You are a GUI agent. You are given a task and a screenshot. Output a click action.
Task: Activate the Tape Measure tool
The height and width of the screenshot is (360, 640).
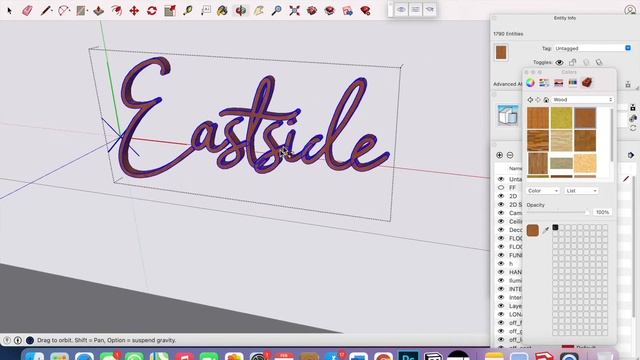(x=188, y=11)
